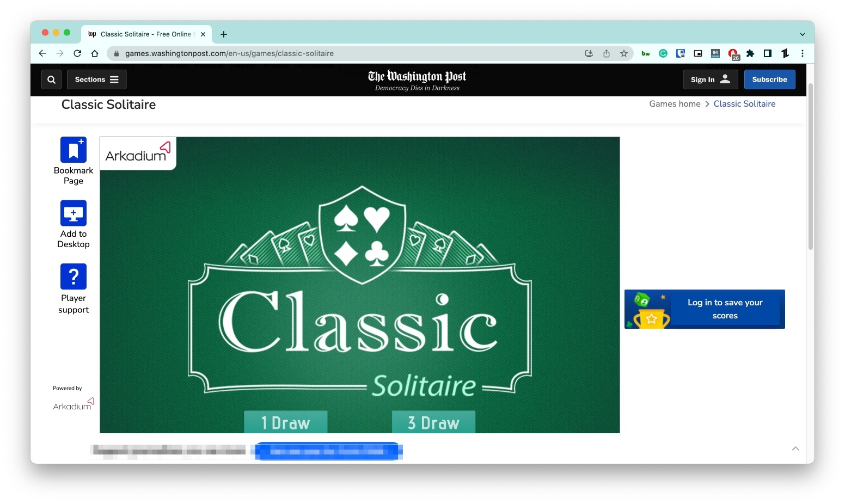Open the Games home breadcrumb link
Screen dimensions: 845x504
pos(675,104)
